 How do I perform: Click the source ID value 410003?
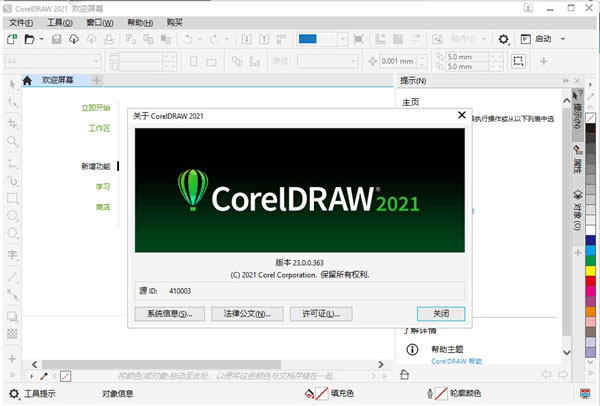(180, 291)
